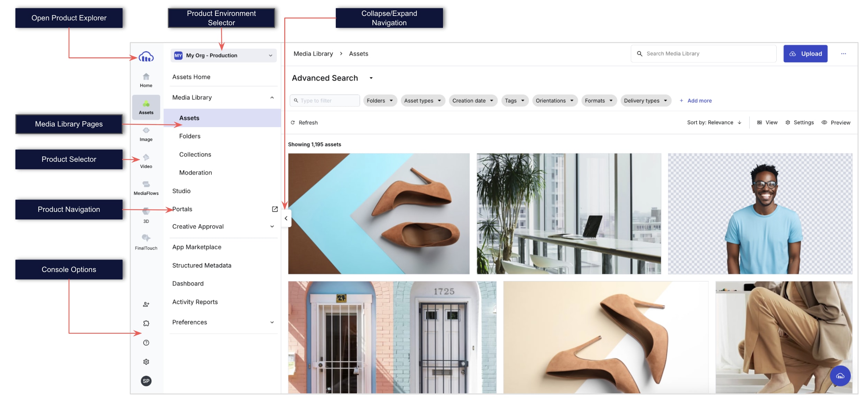Go to Folders in Media Library
868x403 pixels.
tap(190, 136)
